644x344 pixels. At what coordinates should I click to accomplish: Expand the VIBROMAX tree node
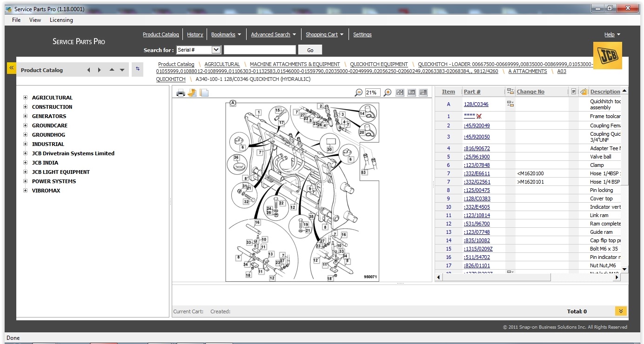(x=26, y=191)
